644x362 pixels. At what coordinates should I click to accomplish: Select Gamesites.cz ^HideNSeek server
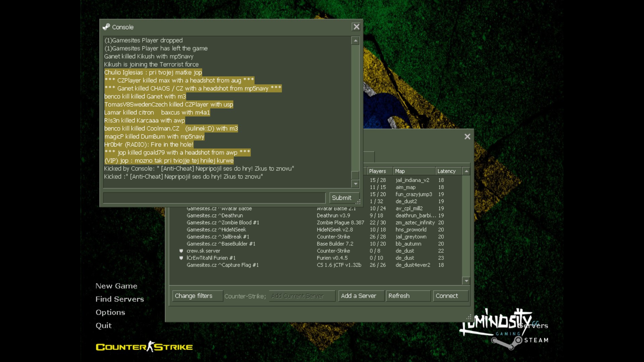pos(315,230)
